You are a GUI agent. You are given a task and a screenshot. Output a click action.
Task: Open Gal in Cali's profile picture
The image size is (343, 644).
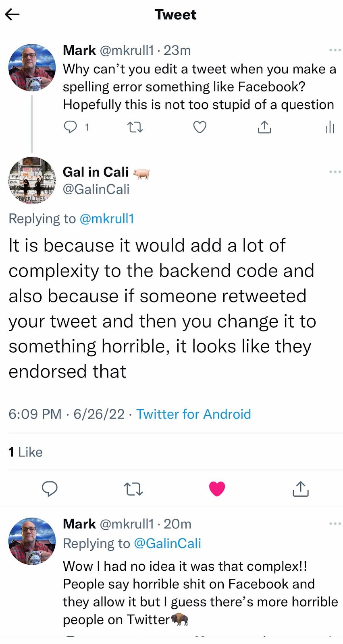32,180
